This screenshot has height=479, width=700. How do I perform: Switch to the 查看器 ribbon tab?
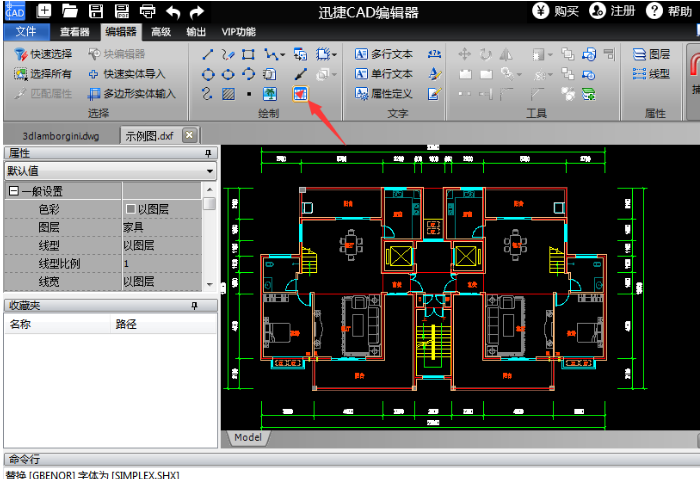point(75,32)
